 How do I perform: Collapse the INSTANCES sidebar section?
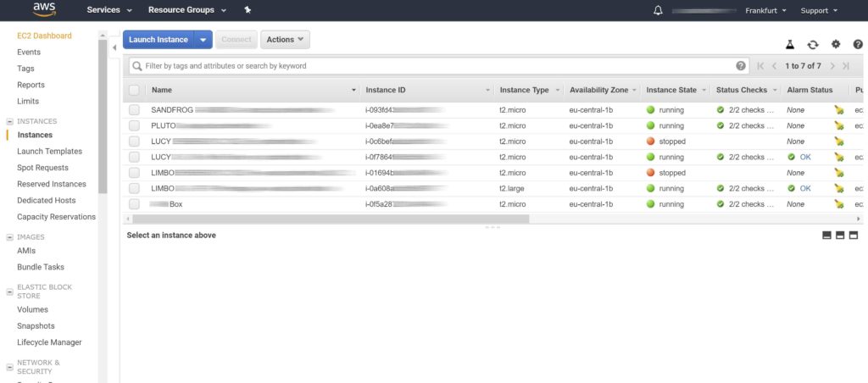click(x=9, y=121)
